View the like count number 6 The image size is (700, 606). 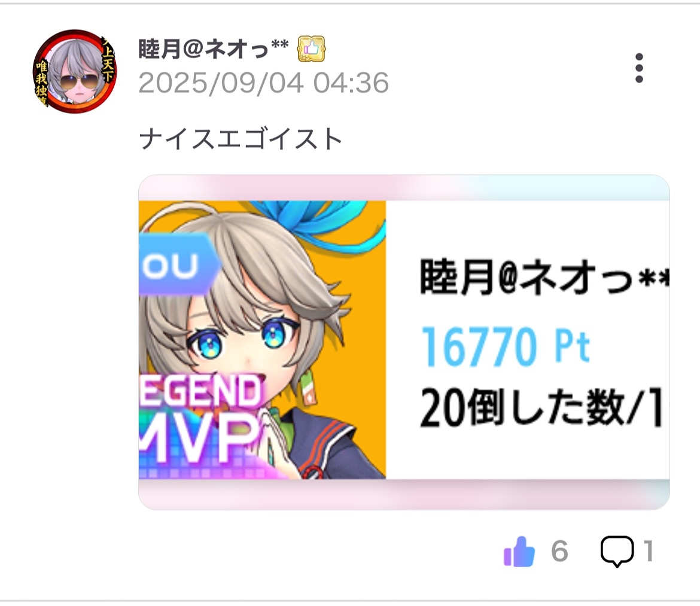tap(559, 551)
